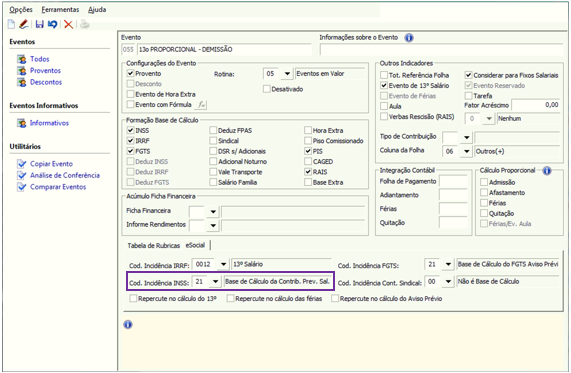The width and height of the screenshot is (571, 373).
Task: Click the new document toolbar icon
Action: (x=11, y=24)
